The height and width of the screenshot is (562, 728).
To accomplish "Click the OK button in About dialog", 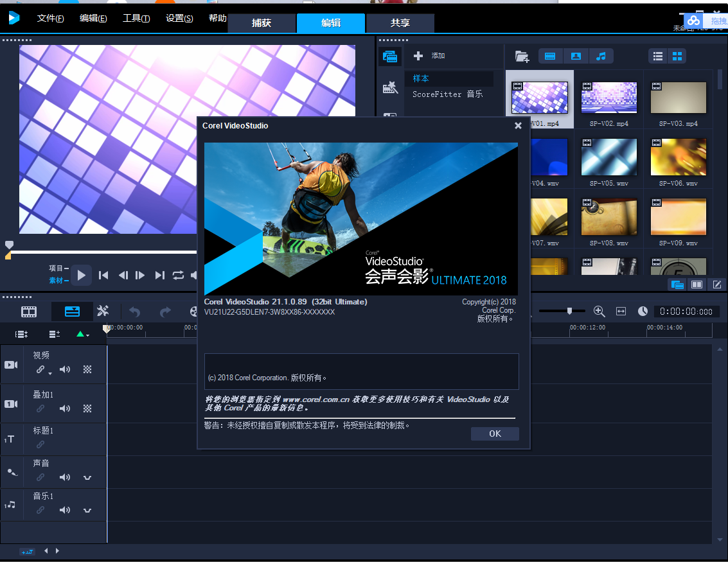I will tap(495, 434).
